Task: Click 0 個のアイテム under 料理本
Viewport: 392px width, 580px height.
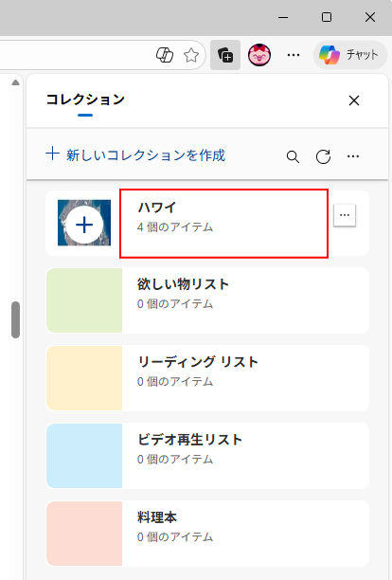Action: [175, 536]
